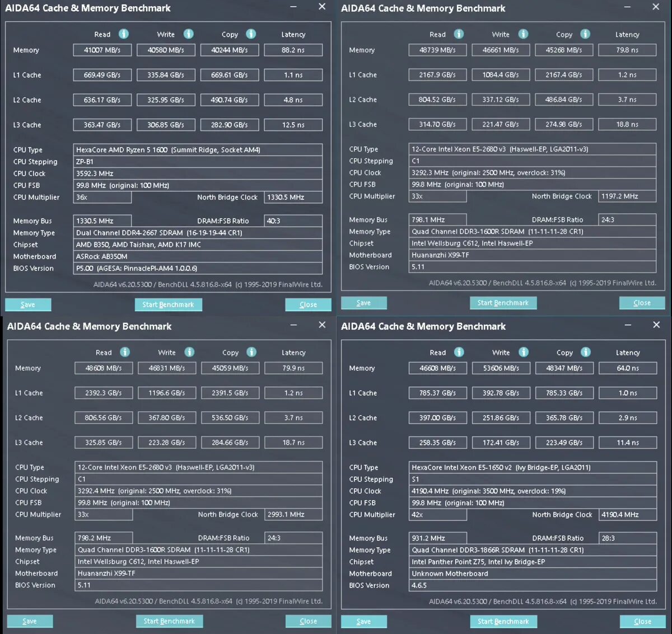Screen dimensions: 672x634
Task: Select memory write value 53606 MB/s
Action: 501,368
